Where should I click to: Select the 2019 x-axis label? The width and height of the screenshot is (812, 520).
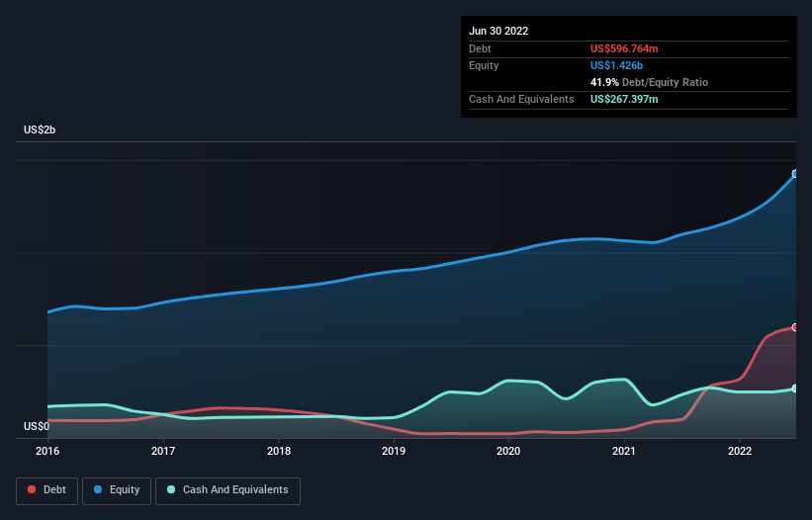[394, 451]
